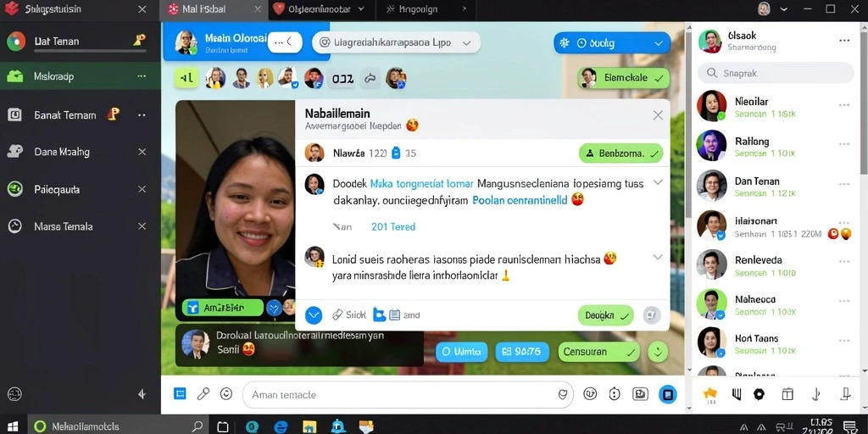Viewport: 868px width, 434px height.
Task: Click the black gear icon in contacts toolbar
Action: point(759,394)
